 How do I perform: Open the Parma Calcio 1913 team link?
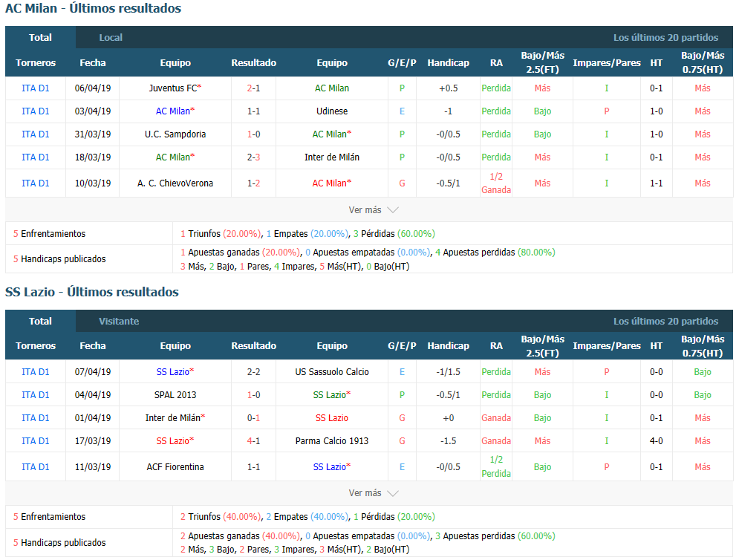pyautogui.click(x=332, y=441)
